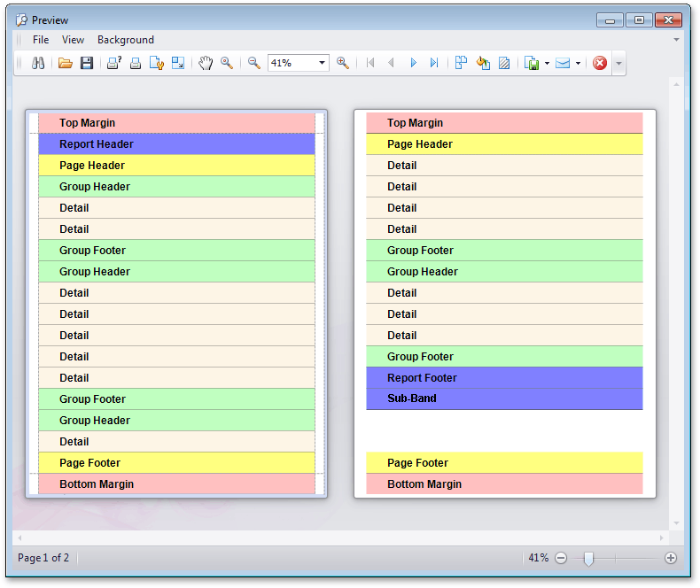Select the Hand tool

[206, 63]
